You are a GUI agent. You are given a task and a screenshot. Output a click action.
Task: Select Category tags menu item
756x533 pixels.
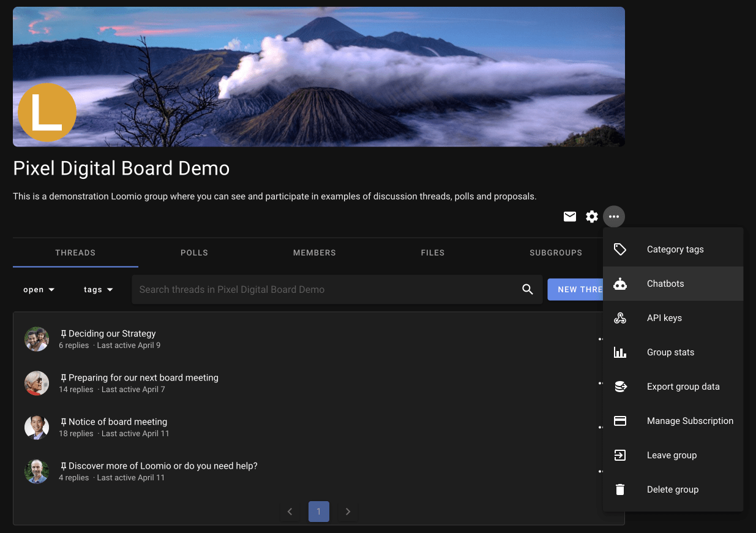pos(673,249)
